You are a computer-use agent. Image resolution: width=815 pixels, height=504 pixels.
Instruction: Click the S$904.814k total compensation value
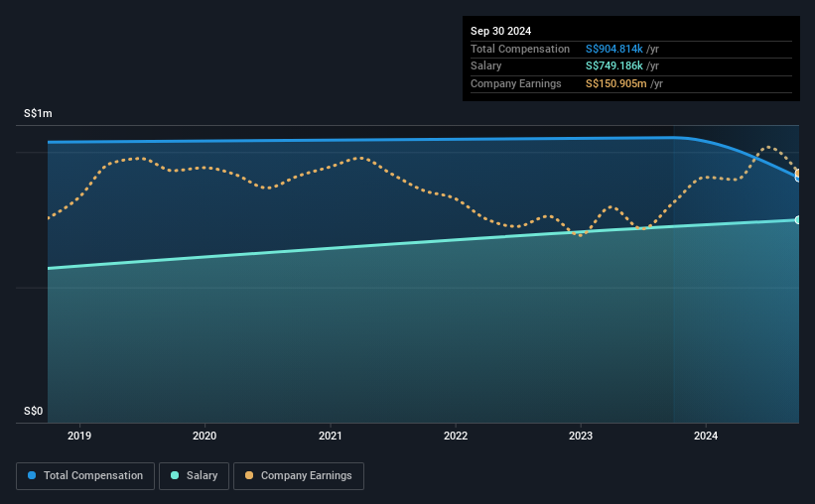[x=614, y=49]
